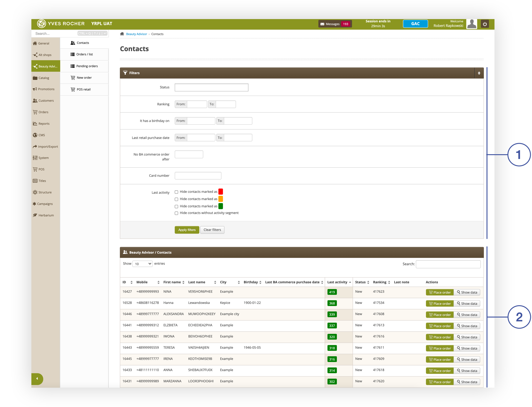Click Ranking From input field
The width and height of the screenshot is (532, 407).
[x=197, y=104]
